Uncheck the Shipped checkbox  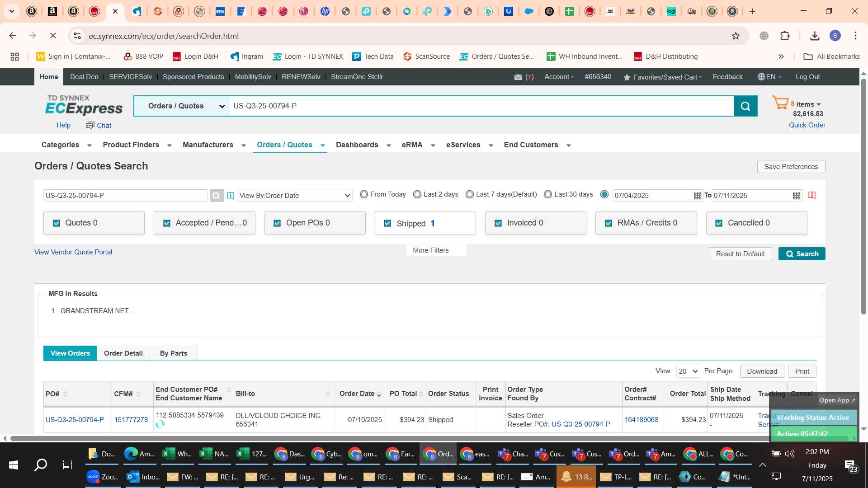[x=387, y=223]
